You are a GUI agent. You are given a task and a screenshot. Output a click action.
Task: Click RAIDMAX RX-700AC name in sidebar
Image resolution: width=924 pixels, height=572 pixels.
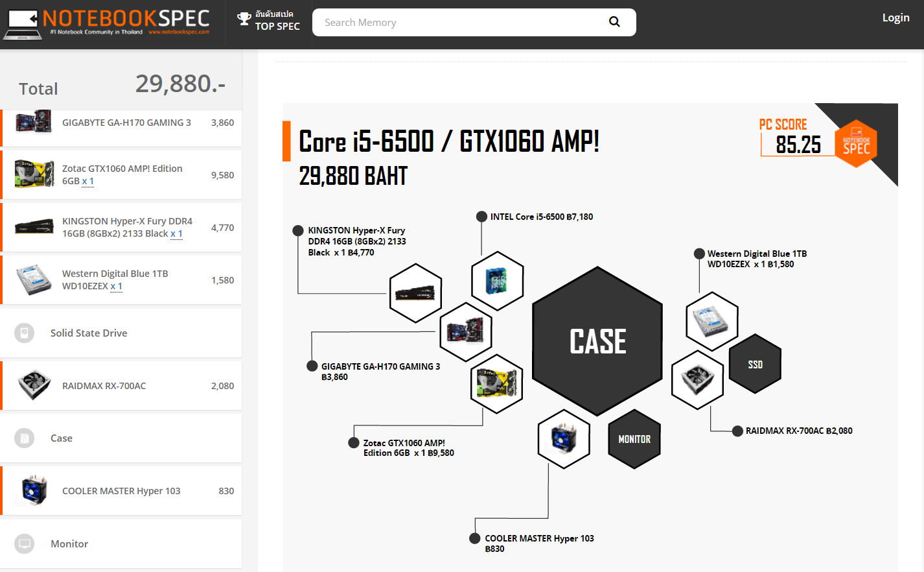104,386
